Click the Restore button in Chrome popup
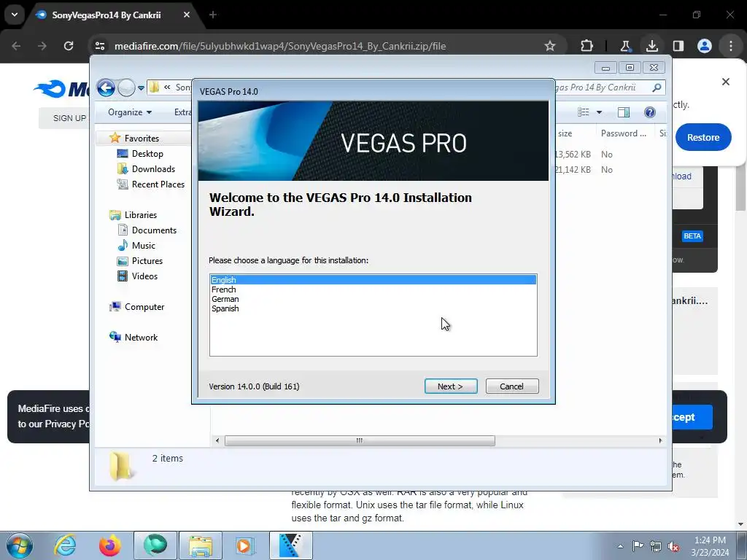The height and width of the screenshot is (560, 747). 703,137
